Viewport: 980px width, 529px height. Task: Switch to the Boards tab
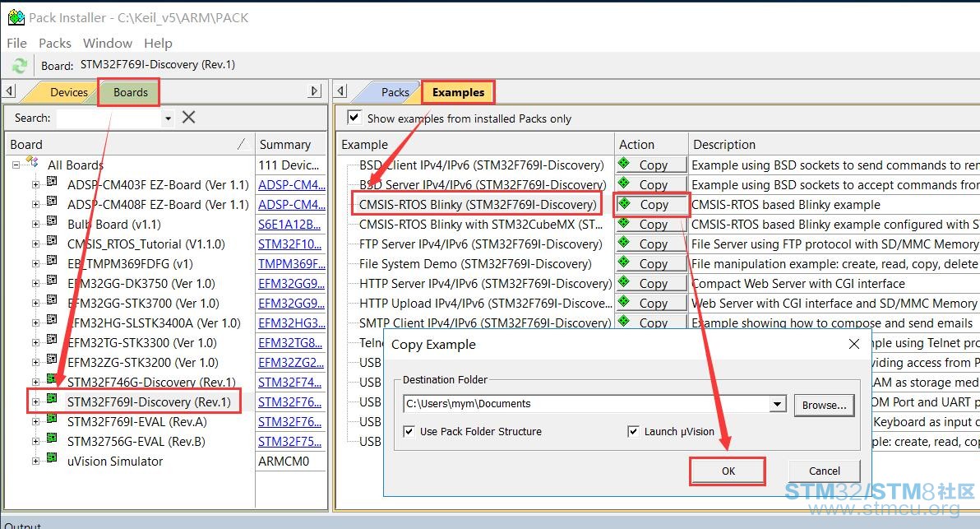130,92
